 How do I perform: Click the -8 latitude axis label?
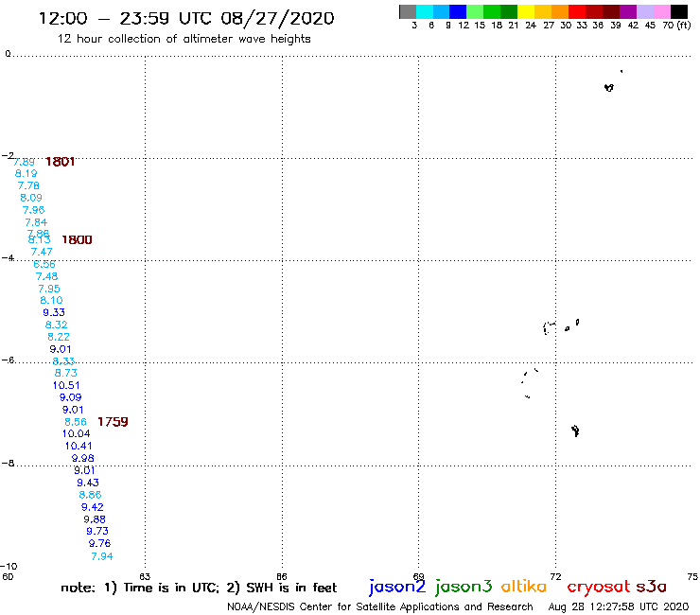[8, 464]
